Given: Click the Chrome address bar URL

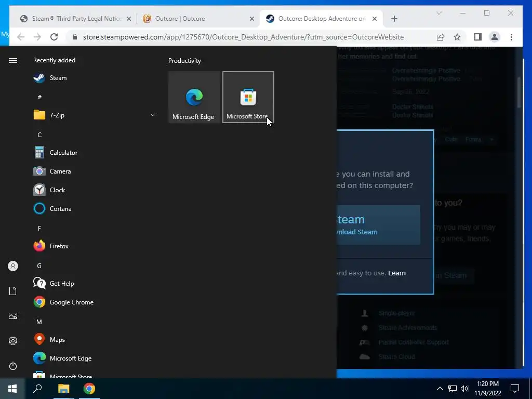Looking at the screenshot, I should (x=243, y=37).
